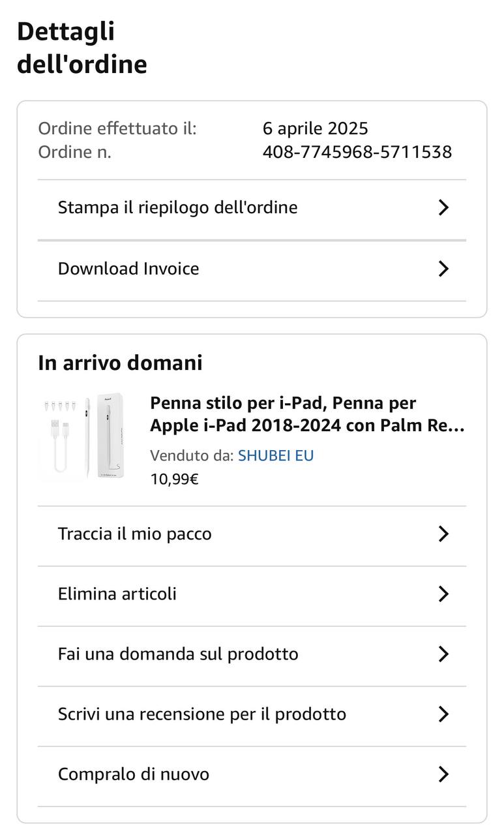Click the order number 408-7745968-5711538
504x835 pixels.
click(357, 152)
